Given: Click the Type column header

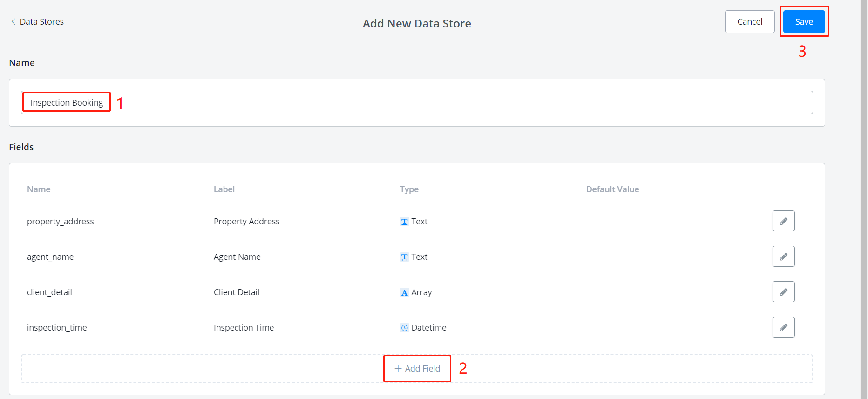Looking at the screenshot, I should tap(409, 189).
